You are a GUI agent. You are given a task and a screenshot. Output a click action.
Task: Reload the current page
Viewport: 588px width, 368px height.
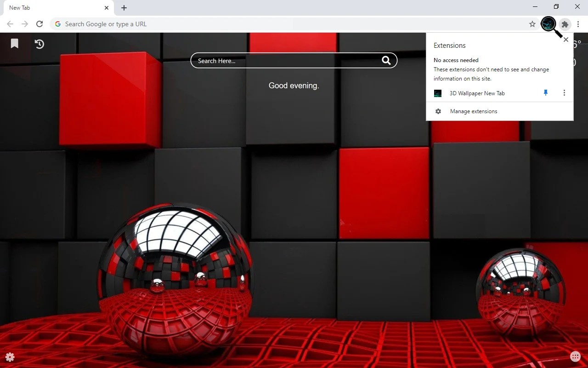[40, 24]
